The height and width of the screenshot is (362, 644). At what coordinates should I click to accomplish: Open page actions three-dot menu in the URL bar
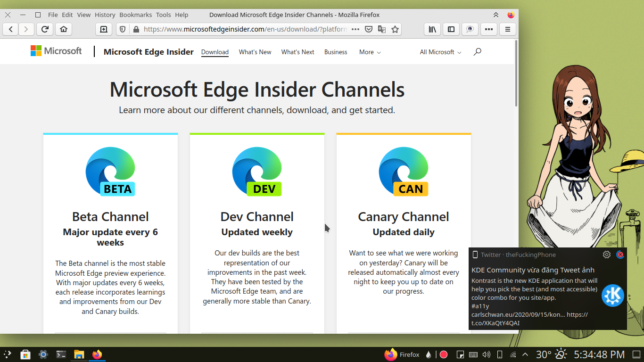(355, 29)
